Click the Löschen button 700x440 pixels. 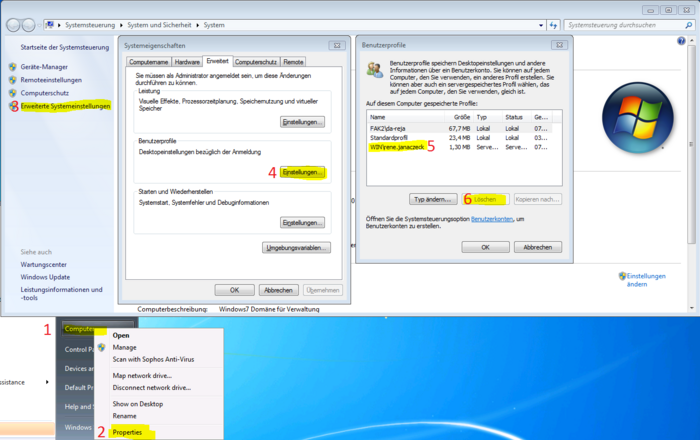[x=485, y=199]
